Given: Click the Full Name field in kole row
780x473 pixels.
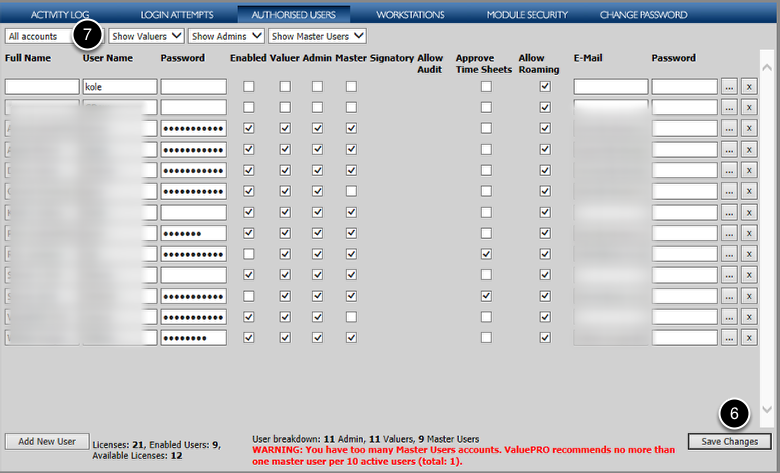Looking at the screenshot, I should click(42, 87).
